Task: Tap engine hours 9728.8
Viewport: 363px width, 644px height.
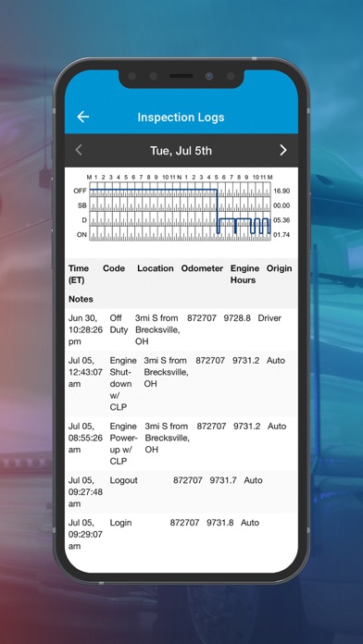Action: (x=237, y=318)
